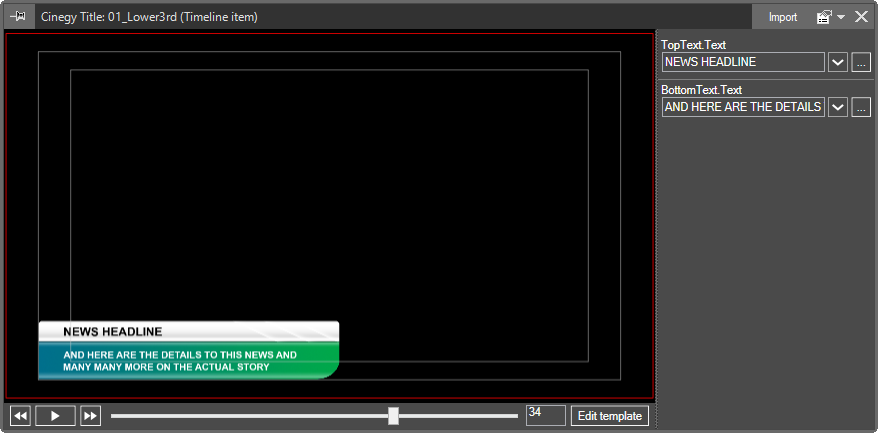
Task: Open the BottomText.Text dropdown chevron
Action: (x=838, y=107)
